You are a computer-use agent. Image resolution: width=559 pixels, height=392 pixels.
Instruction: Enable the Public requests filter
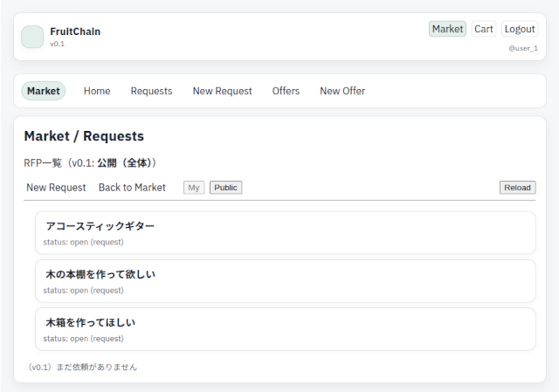[225, 188]
